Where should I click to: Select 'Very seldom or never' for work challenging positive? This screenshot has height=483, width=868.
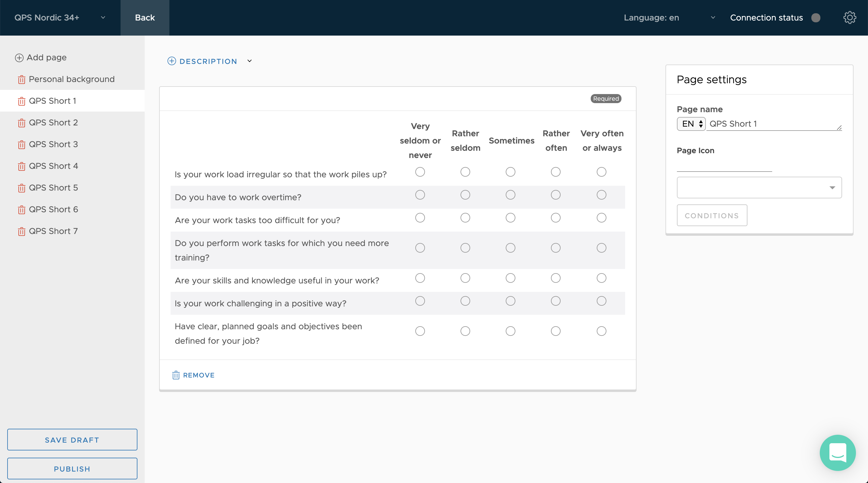[420, 301]
